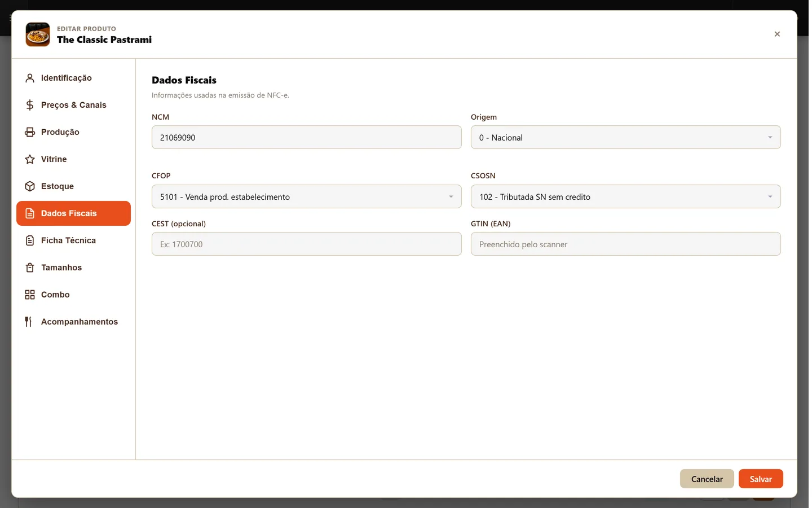Viewport: 812px width, 508px height.
Task: Open the Produção section
Action: [x=73, y=132]
